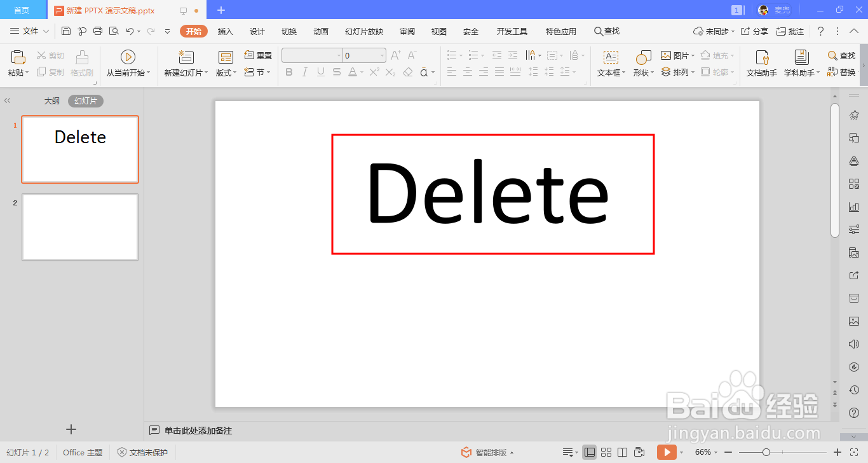Open the Animation (动画) tab

pyautogui.click(x=321, y=31)
